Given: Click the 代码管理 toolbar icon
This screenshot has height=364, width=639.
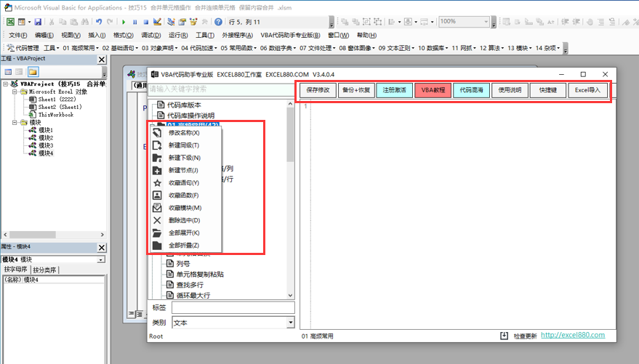Looking at the screenshot, I should 23,48.
